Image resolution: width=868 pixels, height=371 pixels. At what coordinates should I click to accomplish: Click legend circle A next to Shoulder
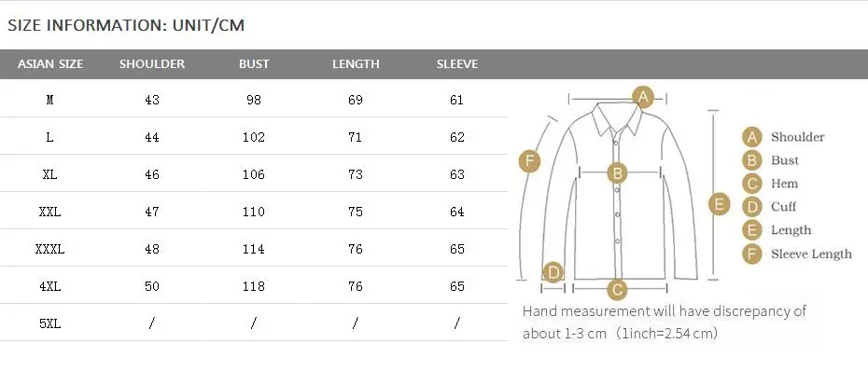point(751,137)
